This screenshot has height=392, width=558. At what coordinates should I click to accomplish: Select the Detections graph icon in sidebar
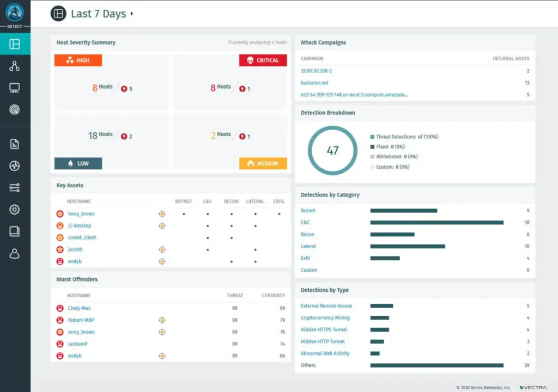point(15,66)
